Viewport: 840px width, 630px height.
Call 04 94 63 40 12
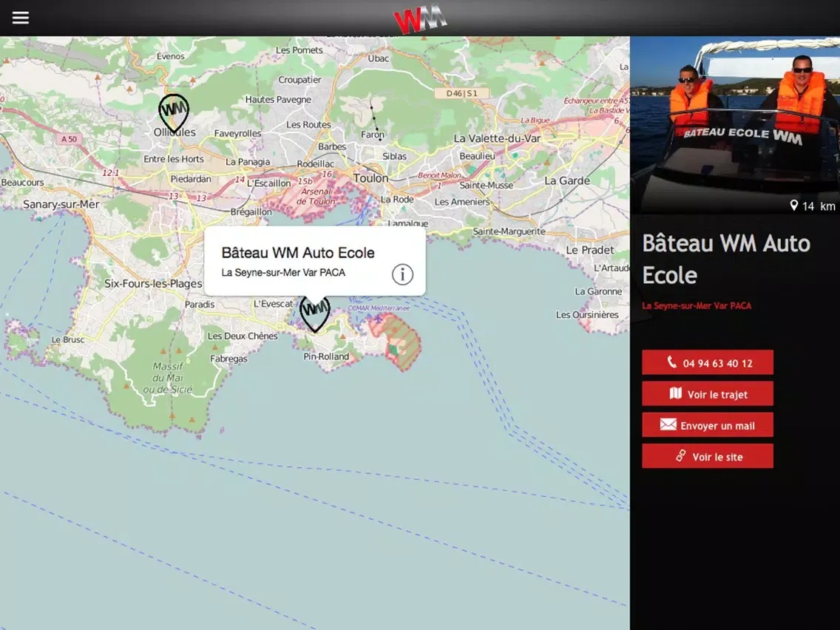tap(707, 362)
